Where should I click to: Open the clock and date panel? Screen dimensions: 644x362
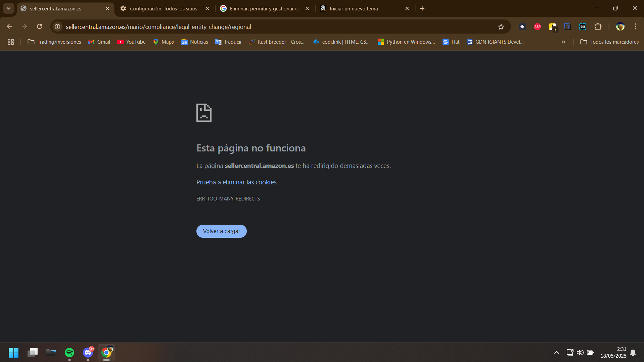pos(613,353)
